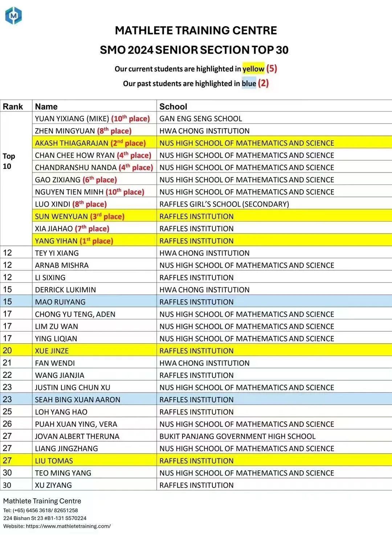Click the Mathlete hexagon logo icon
392x555 pixels.
(13, 16)
